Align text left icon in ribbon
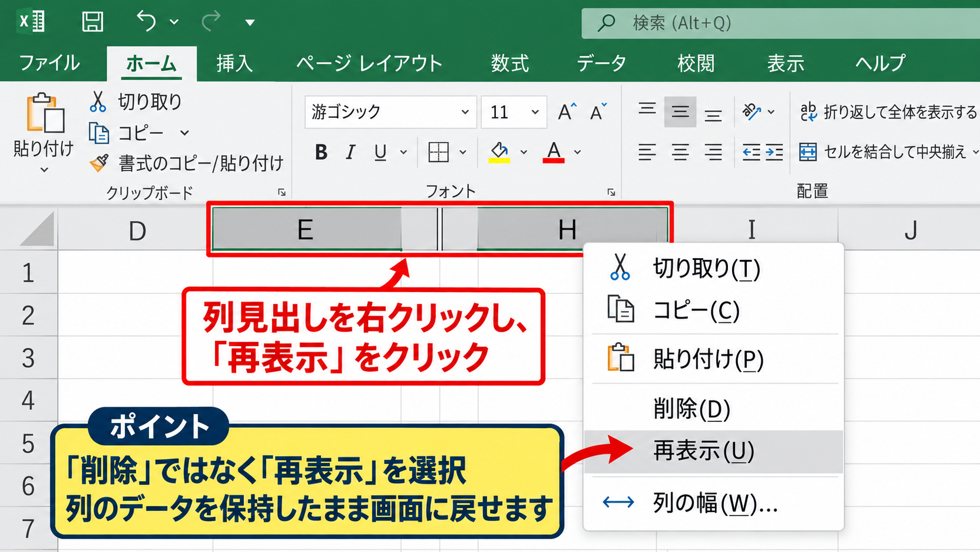Viewport: 980px width, 552px height. tap(647, 153)
